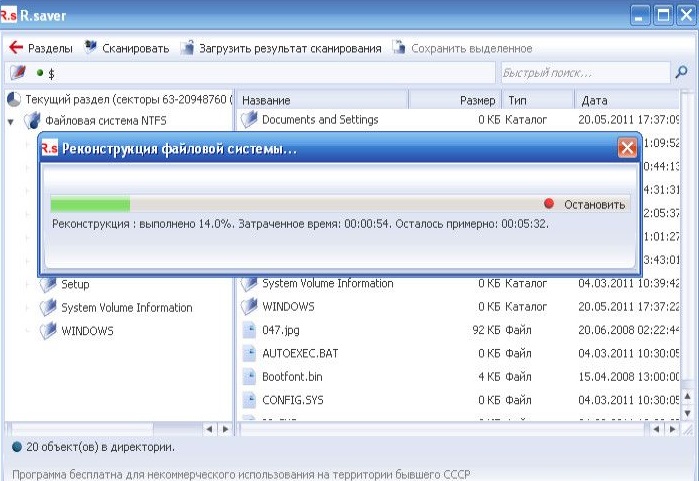Click the status bar blue circle icon
Viewport: 699px width, 481px height.
[17, 447]
